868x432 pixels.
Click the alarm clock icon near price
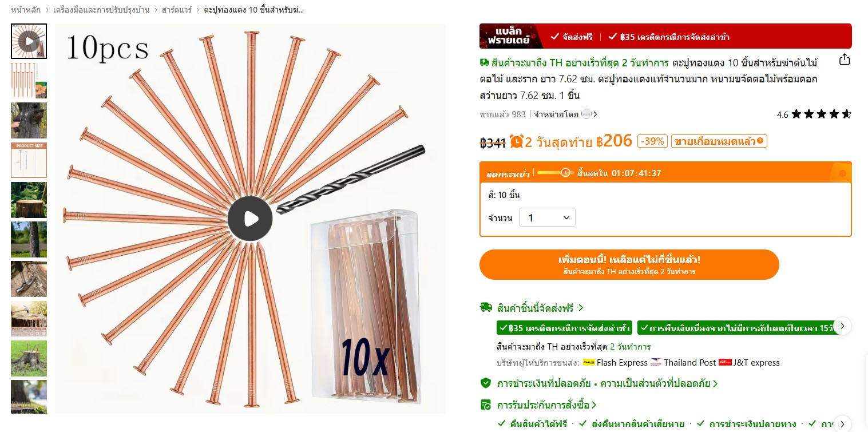[x=517, y=141]
